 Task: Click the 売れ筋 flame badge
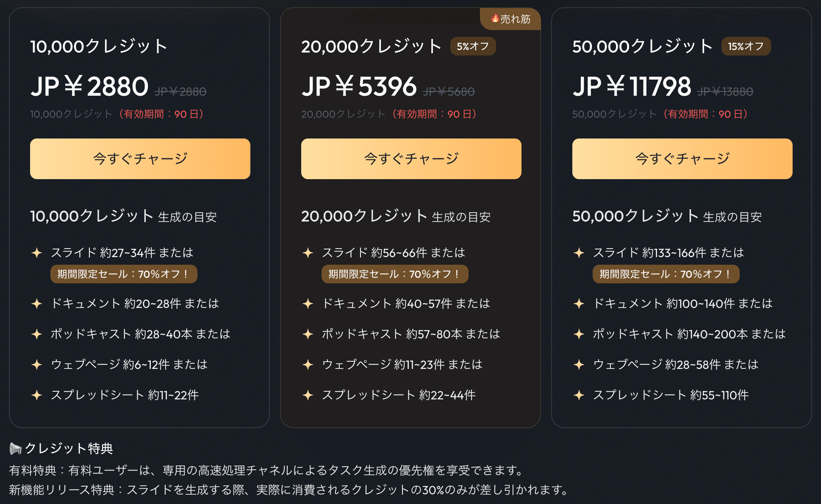pos(510,19)
